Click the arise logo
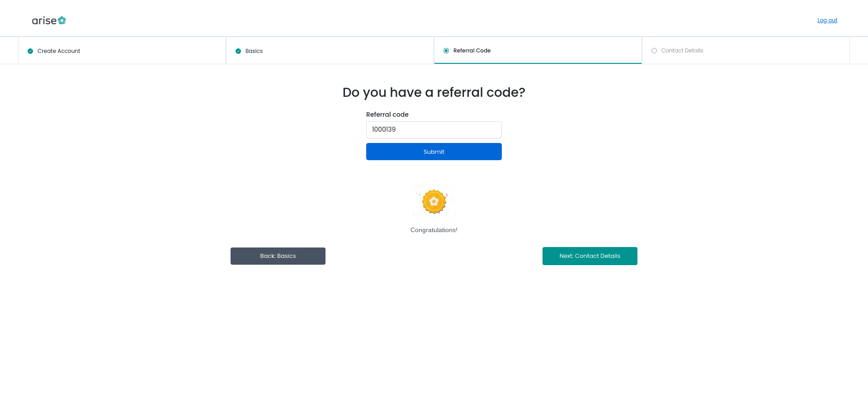Viewport: 868px width, 395px height. (x=49, y=20)
